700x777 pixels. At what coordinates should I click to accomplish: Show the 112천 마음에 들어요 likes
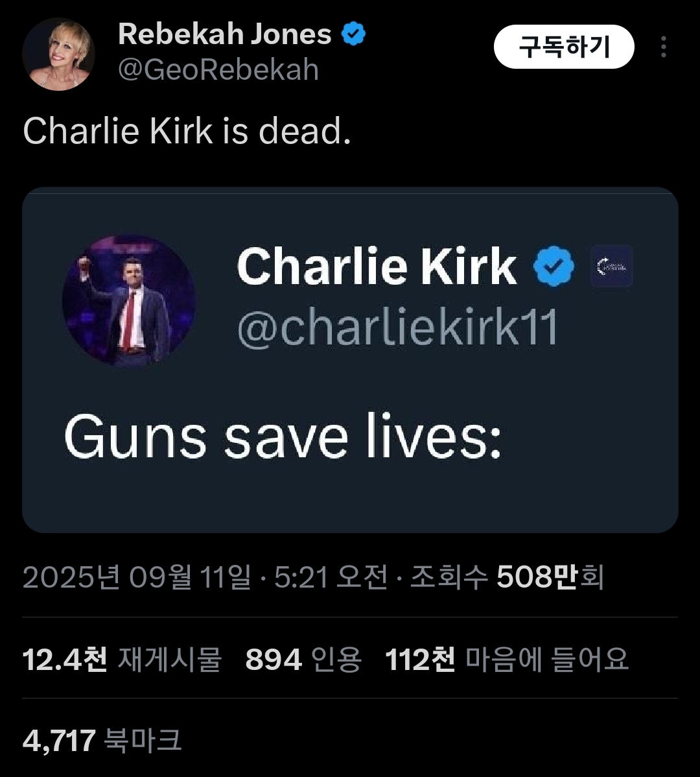[507, 660]
